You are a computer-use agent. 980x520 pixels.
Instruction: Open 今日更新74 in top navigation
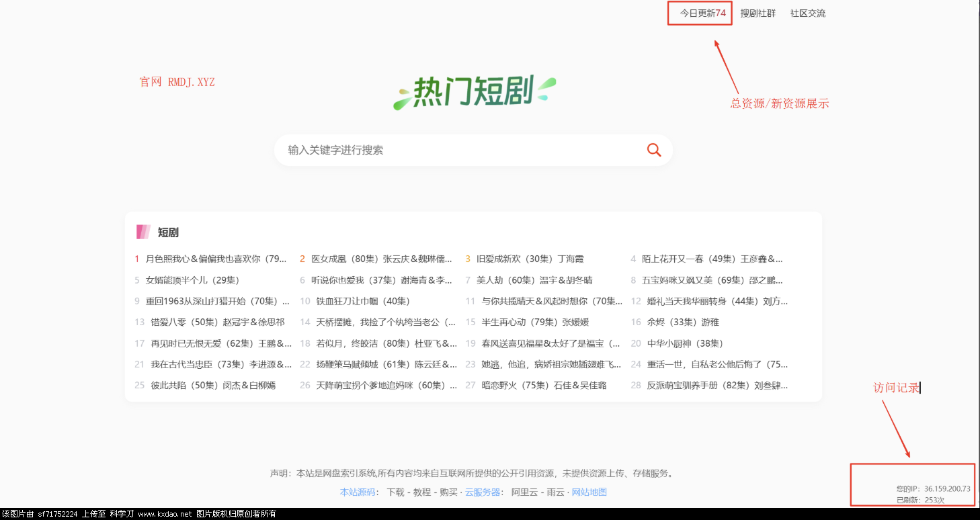702,13
